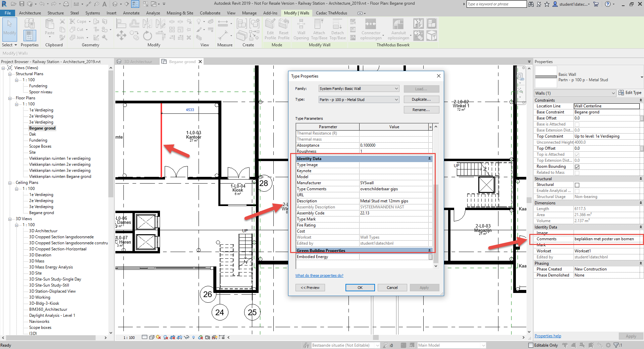Toggle the Related to Mass checkbox

(577, 173)
